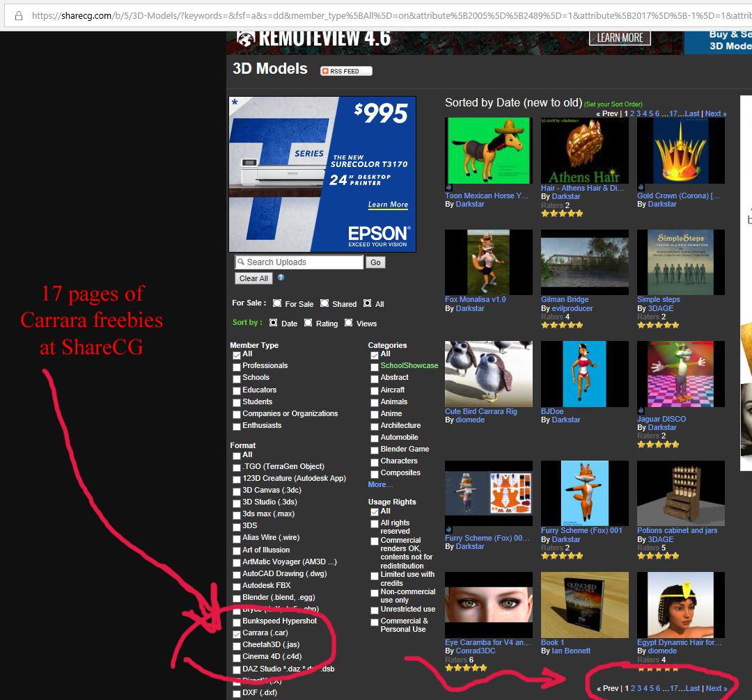Check the Autodesk FBX format
This screenshot has height=700, width=752.
click(237, 587)
